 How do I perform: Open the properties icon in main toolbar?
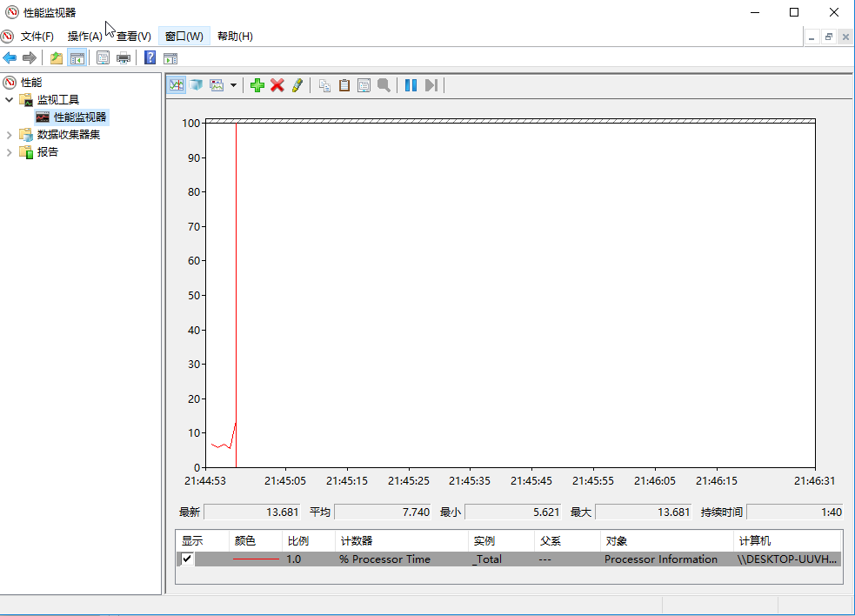click(103, 57)
